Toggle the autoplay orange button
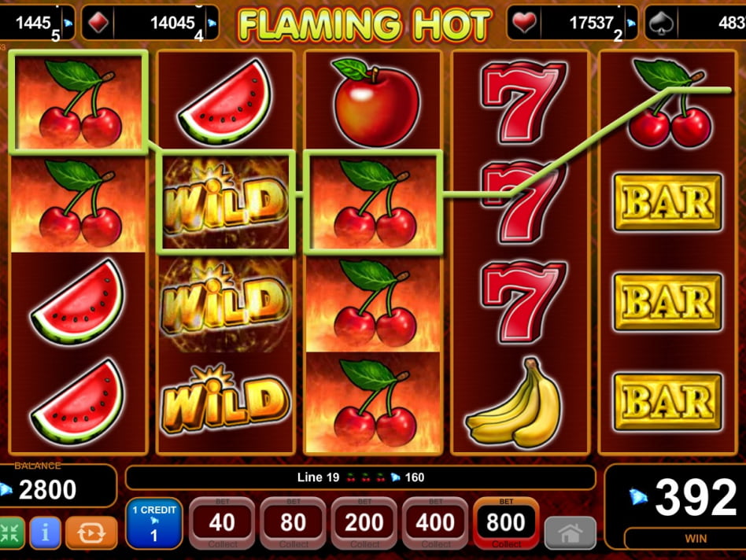 click(91, 533)
